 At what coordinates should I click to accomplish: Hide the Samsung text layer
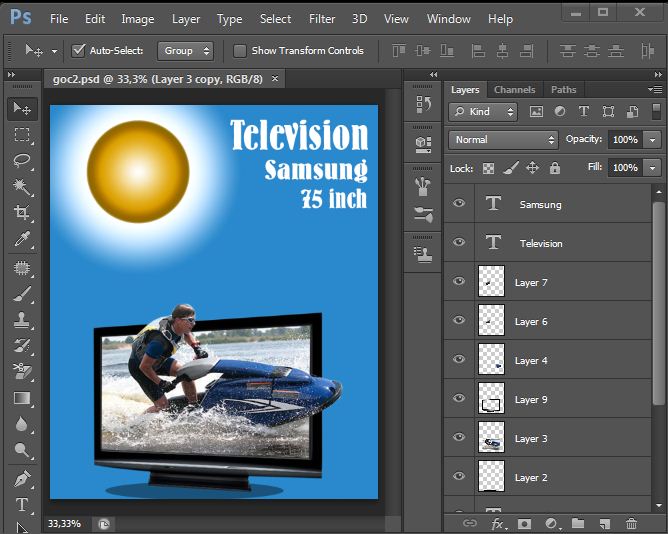point(459,204)
